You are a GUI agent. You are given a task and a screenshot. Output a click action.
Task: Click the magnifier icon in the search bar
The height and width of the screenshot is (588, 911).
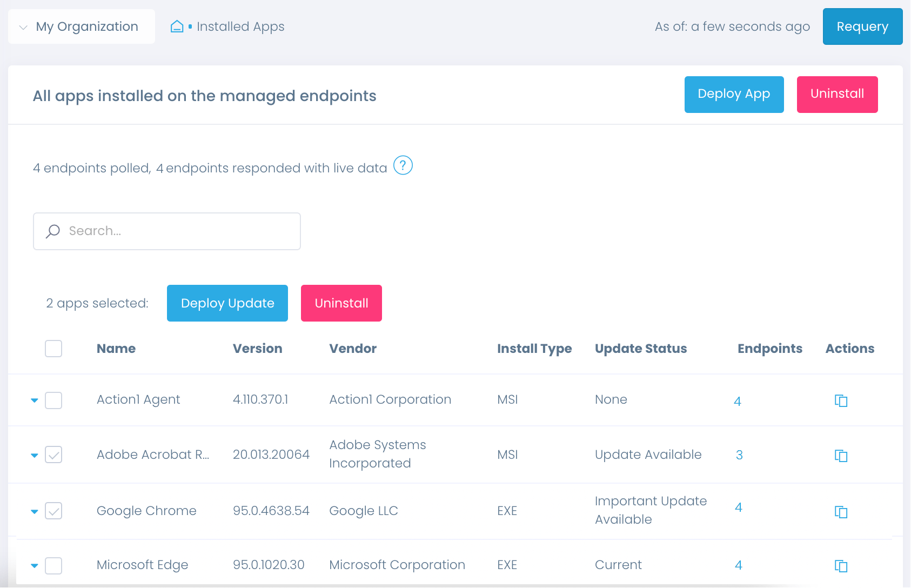52,231
